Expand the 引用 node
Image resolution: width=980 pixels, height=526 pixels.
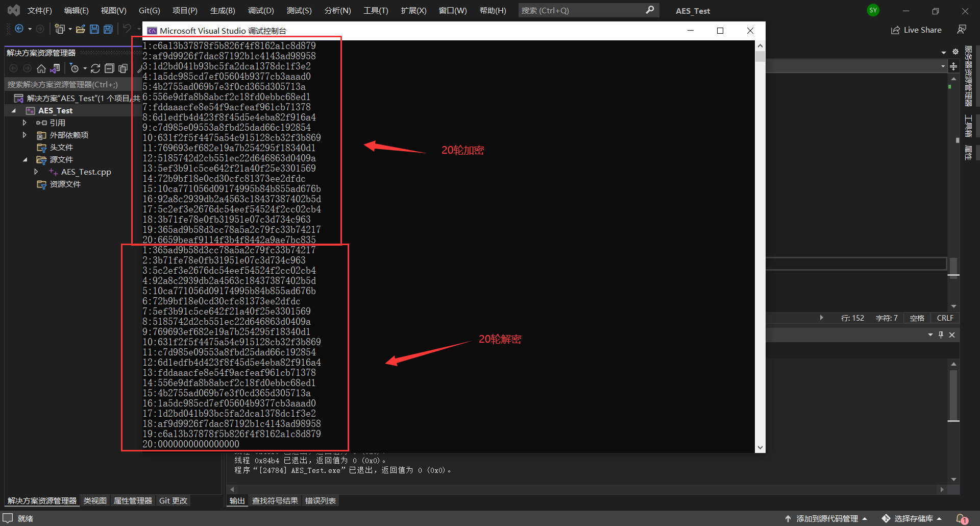click(24, 123)
